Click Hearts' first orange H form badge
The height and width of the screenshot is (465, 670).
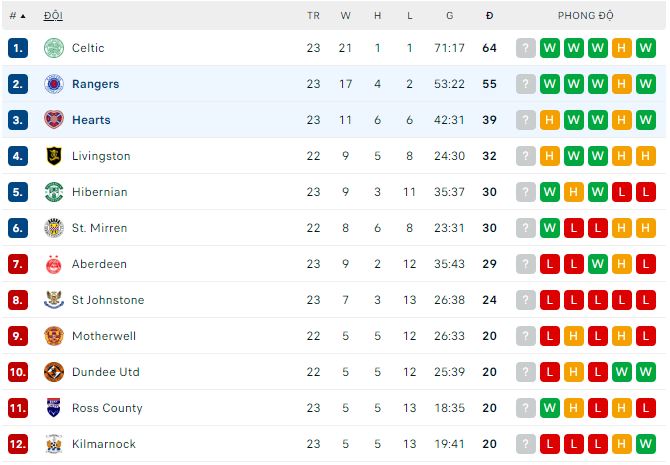click(x=550, y=120)
